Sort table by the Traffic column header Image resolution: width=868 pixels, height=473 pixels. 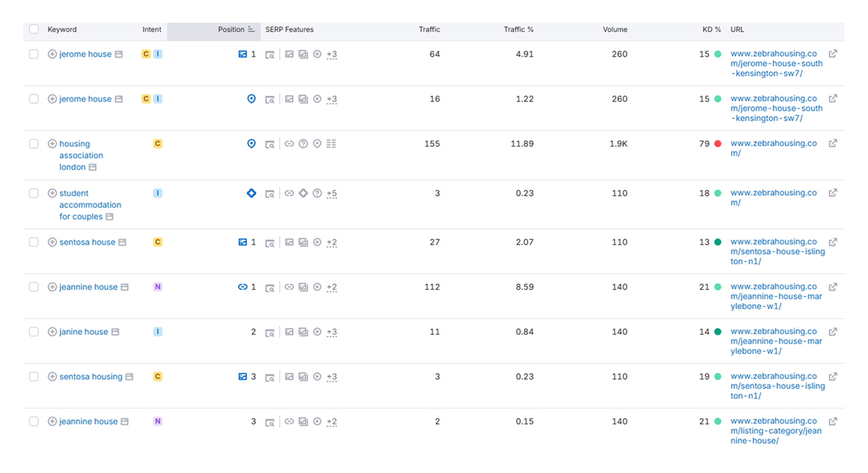coord(429,29)
